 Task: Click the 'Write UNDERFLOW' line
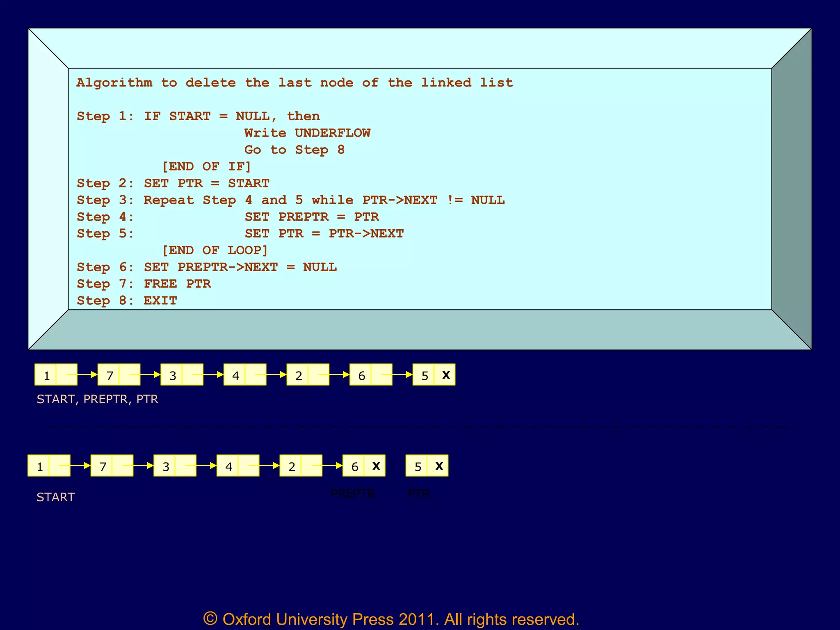(307, 133)
